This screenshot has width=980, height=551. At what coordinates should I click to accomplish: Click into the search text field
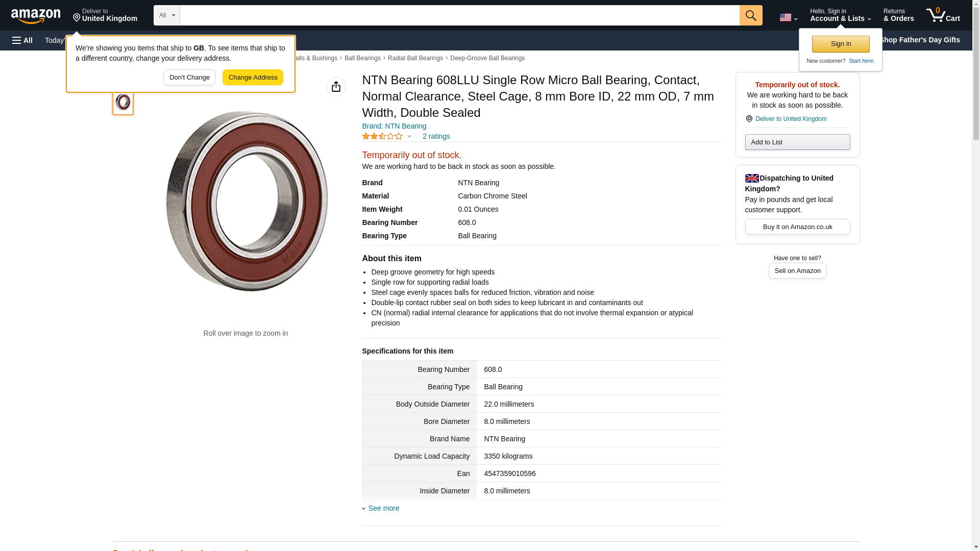point(459,15)
